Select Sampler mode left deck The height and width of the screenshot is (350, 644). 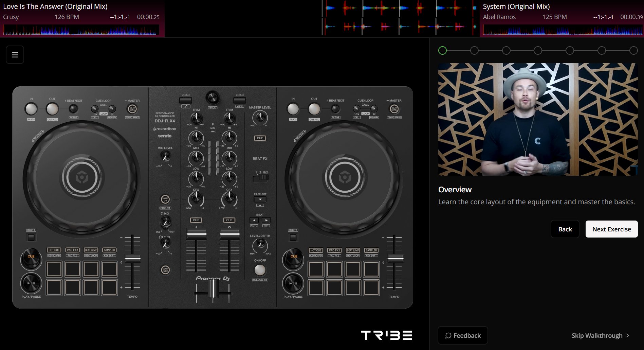[x=109, y=250]
